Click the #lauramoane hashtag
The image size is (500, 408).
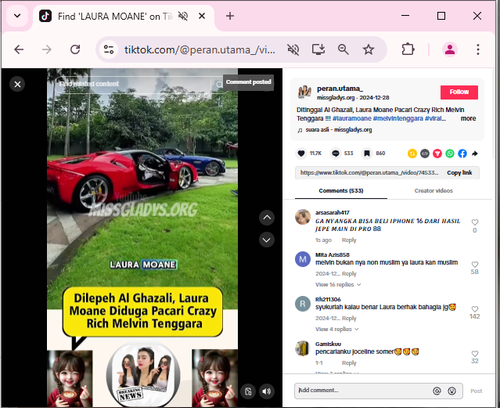pyautogui.click(x=352, y=119)
